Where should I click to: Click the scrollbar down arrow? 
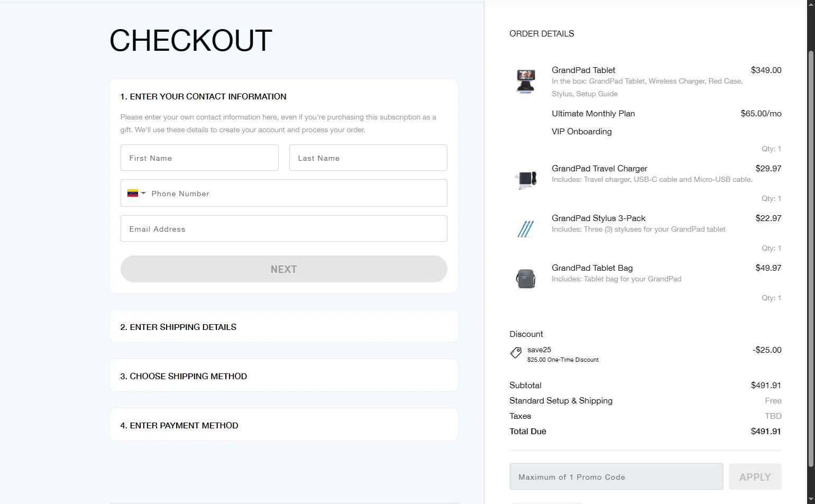coord(811,499)
